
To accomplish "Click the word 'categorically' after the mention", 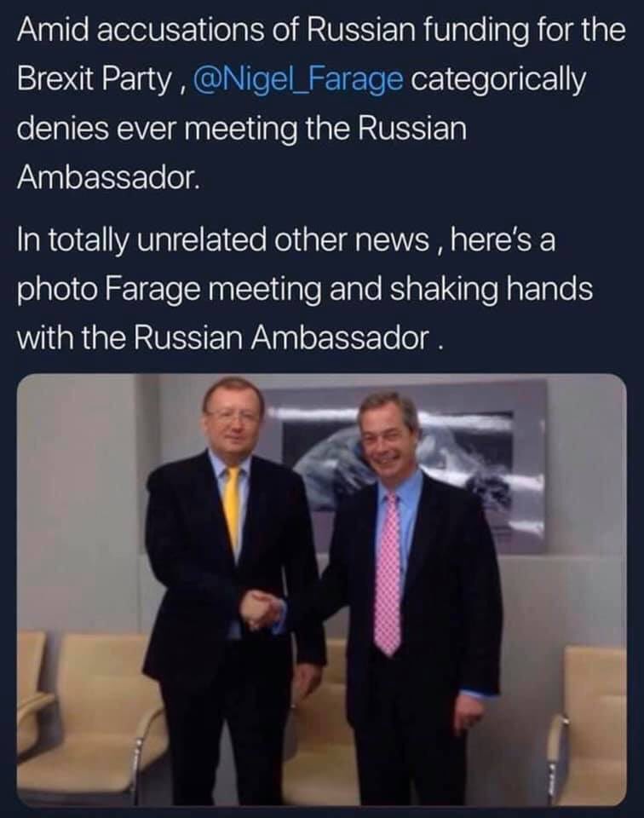I will tap(499, 79).
